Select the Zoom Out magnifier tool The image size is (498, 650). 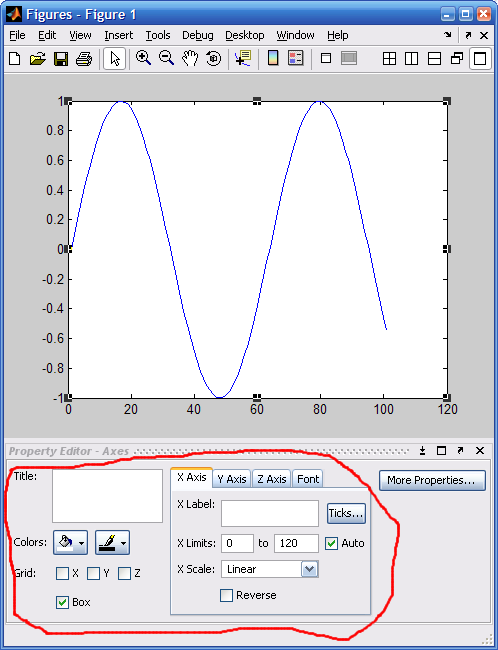tap(167, 58)
